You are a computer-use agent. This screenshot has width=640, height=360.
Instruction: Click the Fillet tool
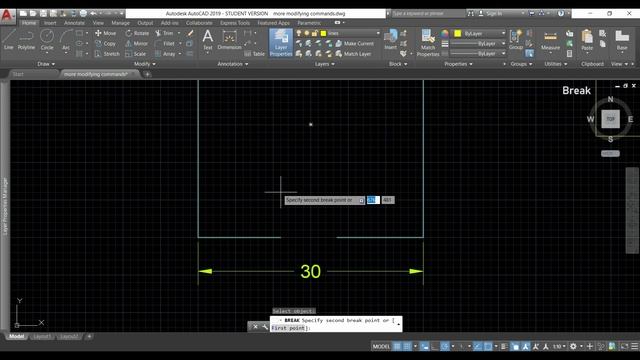click(x=165, y=43)
